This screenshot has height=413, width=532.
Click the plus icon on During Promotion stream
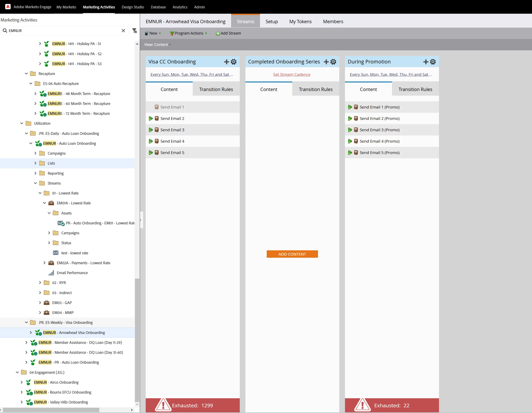tap(426, 62)
